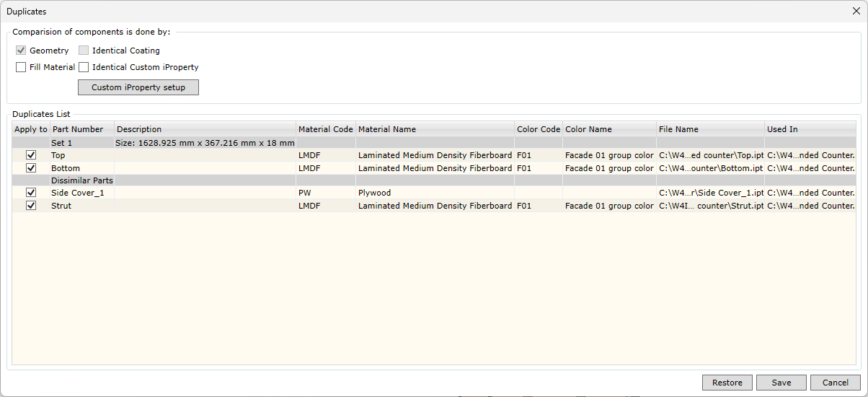Click the Apply to column header
Screen dimensions: 868x397
click(31, 129)
